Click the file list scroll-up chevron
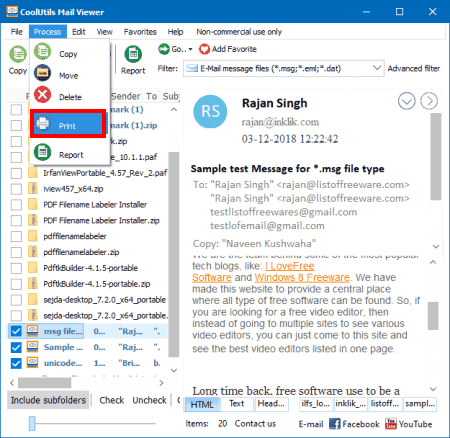The width and height of the screenshot is (450, 438). click(x=174, y=109)
